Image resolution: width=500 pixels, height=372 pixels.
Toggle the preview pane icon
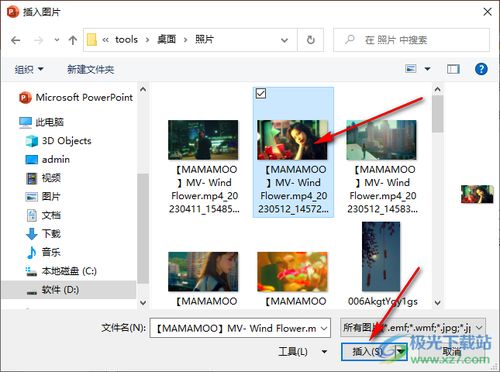click(453, 69)
